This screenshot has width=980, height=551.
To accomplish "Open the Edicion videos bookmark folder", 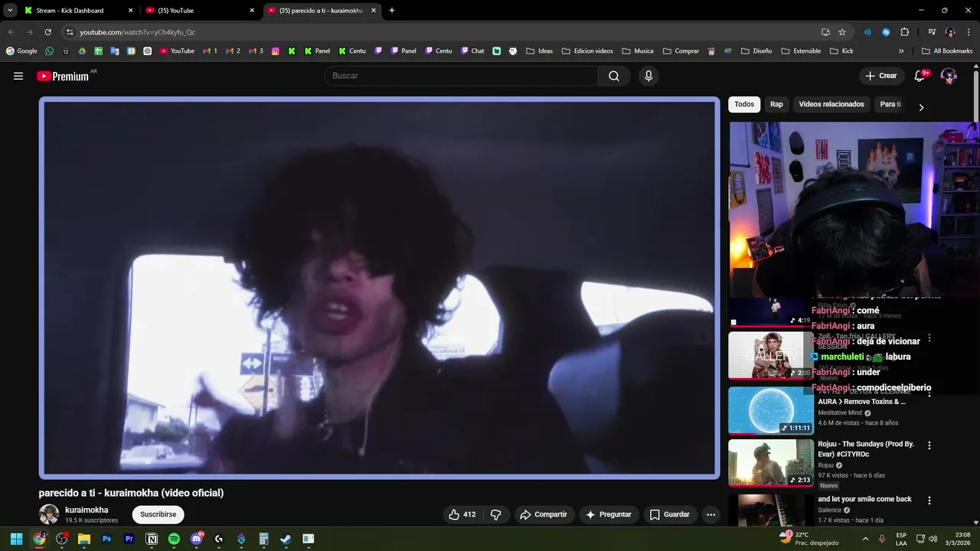I will pyautogui.click(x=587, y=51).
